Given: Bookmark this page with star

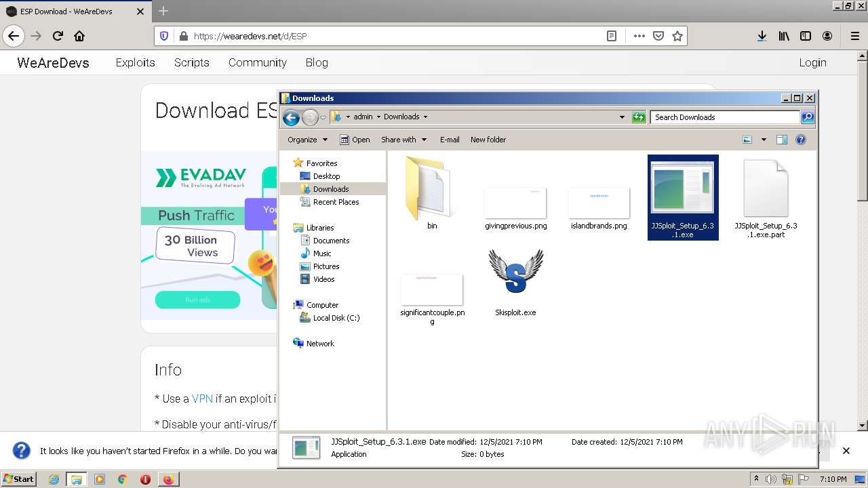Looking at the screenshot, I should (677, 36).
